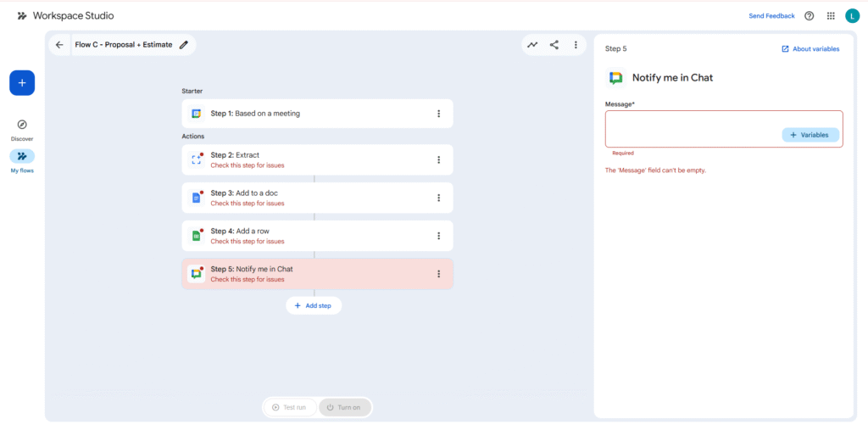Image resolution: width=868 pixels, height=430 pixels.
Task: Click the Variables button in Message field
Action: click(810, 135)
